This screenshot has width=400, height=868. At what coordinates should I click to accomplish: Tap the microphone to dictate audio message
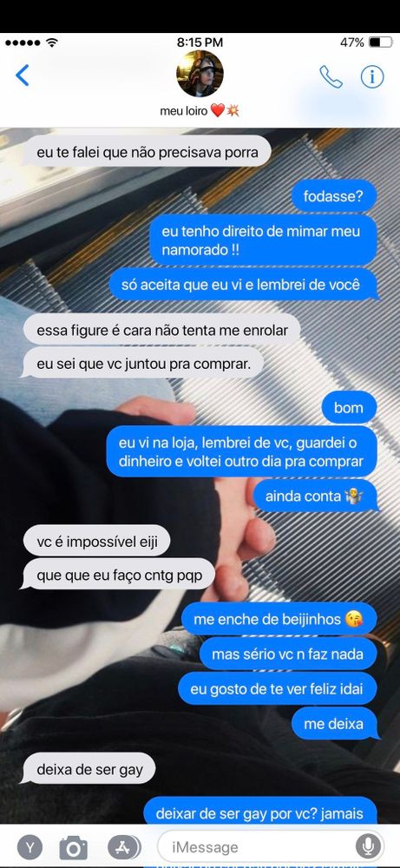pos(368,846)
